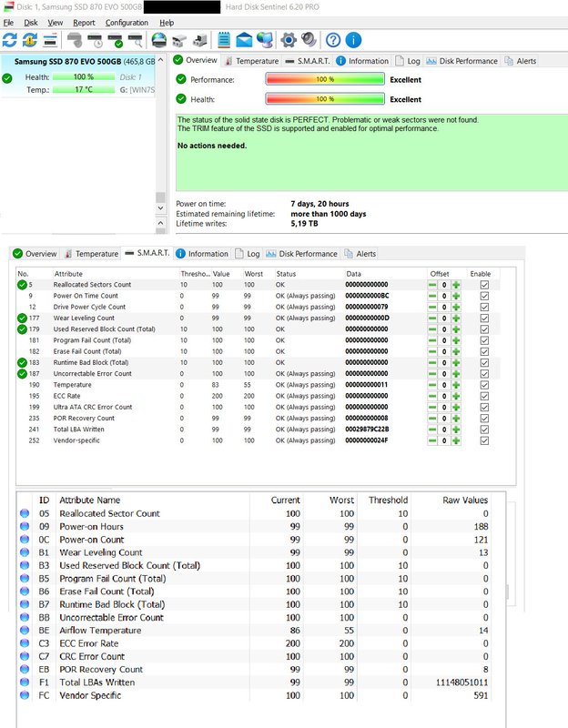The height and width of the screenshot is (728, 568).
Task: Increase offset for Reallocated Sectors Count
Action: (x=456, y=285)
